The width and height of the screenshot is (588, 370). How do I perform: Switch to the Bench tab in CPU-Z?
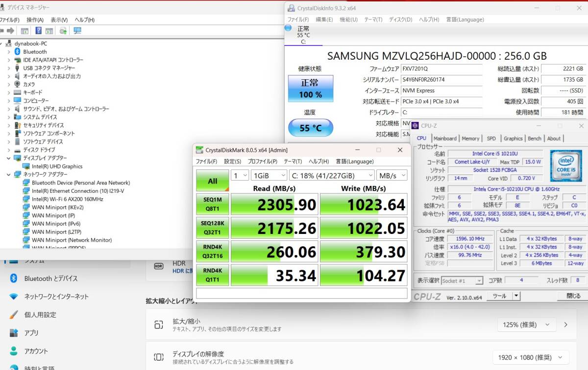point(535,139)
